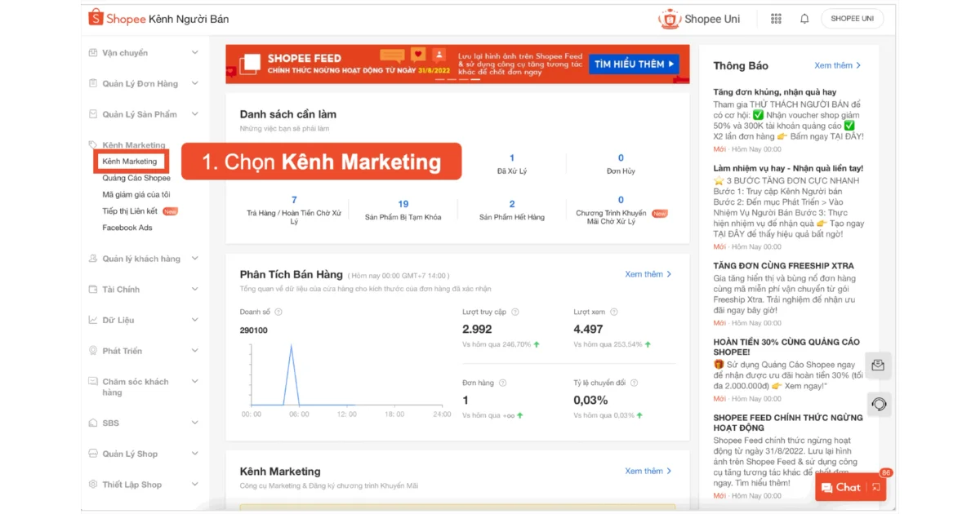Click help icon next to Tỷ lệ chuyển đổi
Viewport: 980px width, 514px height.
click(635, 383)
